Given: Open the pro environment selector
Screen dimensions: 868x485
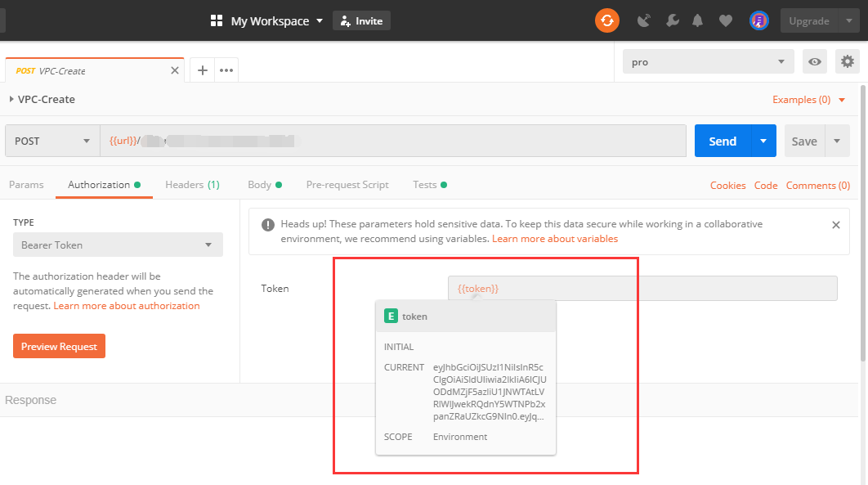Looking at the screenshot, I should coord(708,61).
